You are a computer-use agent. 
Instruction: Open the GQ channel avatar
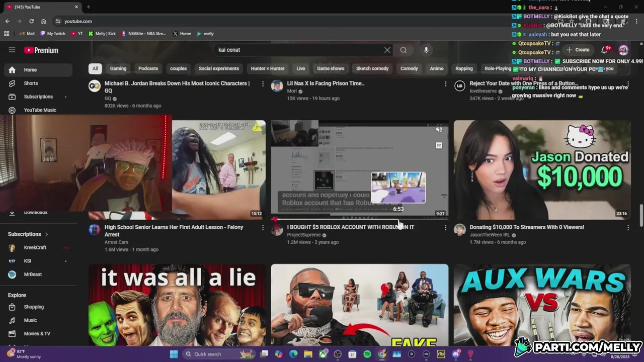pyautogui.click(x=95, y=86)
